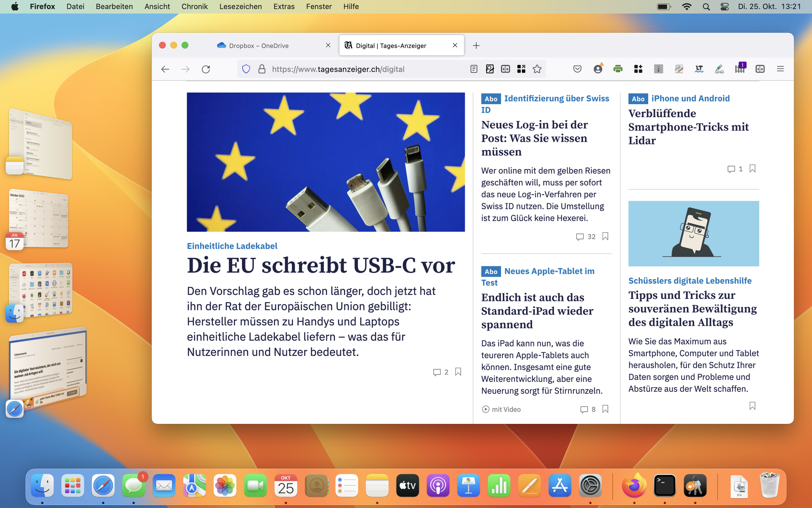Open the tracking protection shield icon
Image resolution: width=812 pixels, height=508 pixels.
click(246, 69)
